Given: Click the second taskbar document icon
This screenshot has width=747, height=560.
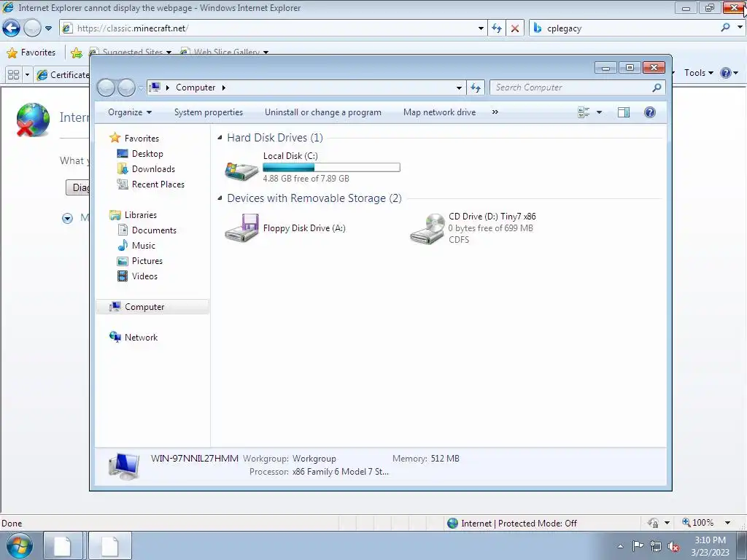Looking at the screenshot, I should (109, 545).
